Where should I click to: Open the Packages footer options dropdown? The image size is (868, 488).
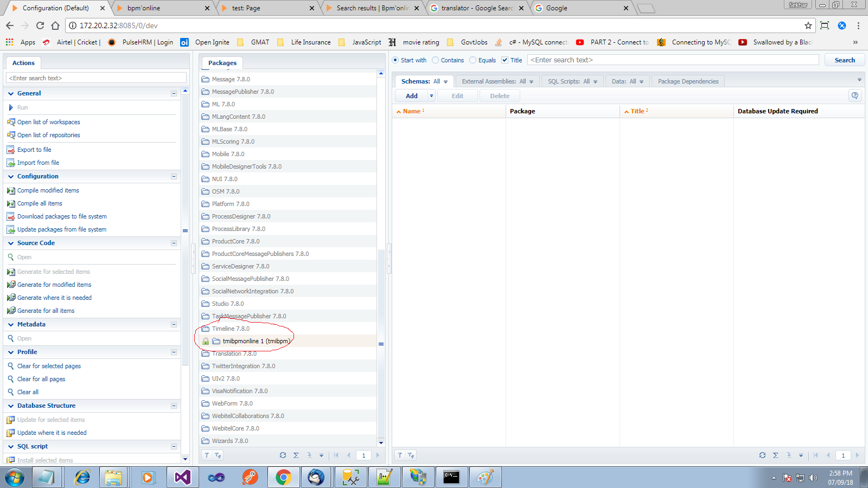(321, 455)
